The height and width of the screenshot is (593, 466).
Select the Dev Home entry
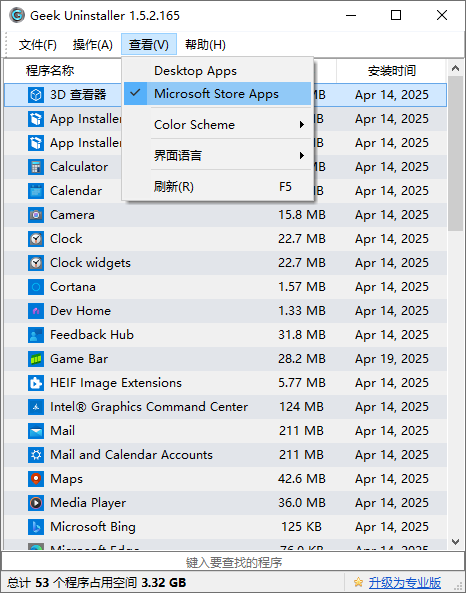click(x=81, y=311)
